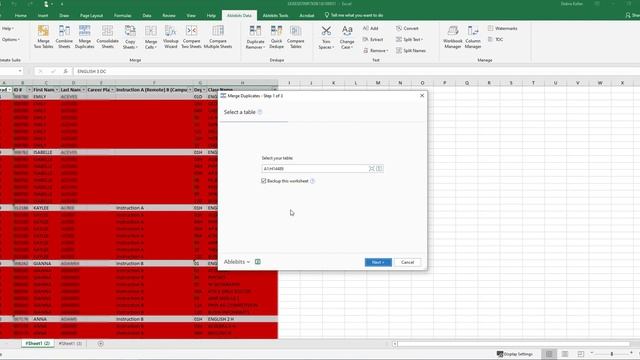Click the Next button in dialog

point(378,262)
